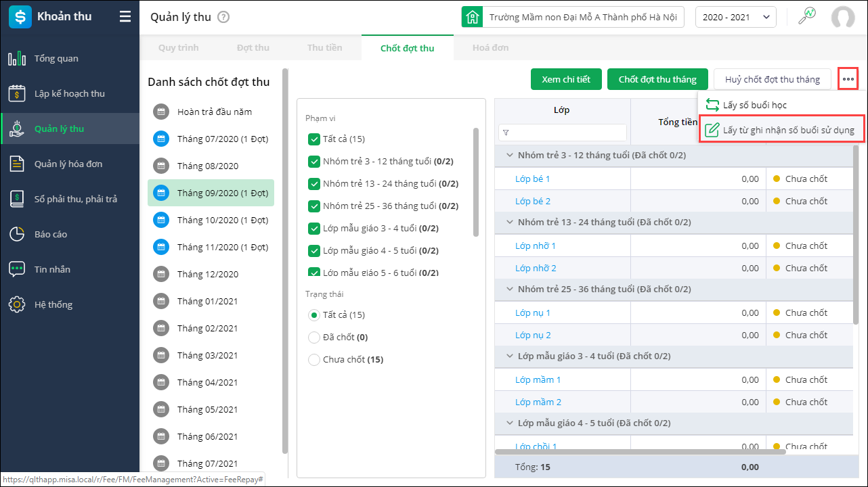Collapse the Lớp mẫu giáo 3 - 4 tuổi group

[x=510, y=356]
